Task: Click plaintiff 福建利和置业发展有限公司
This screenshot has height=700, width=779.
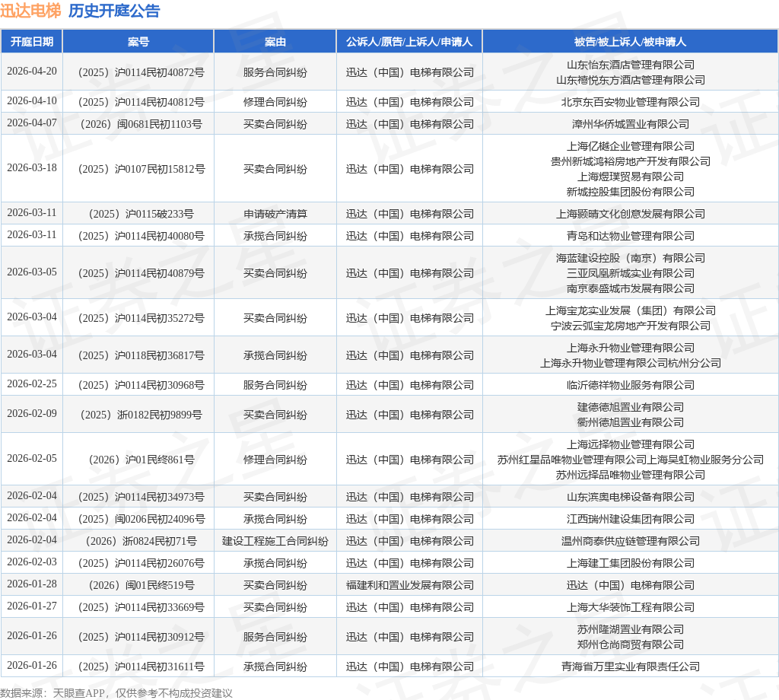Action: click(x=409, y=585)
